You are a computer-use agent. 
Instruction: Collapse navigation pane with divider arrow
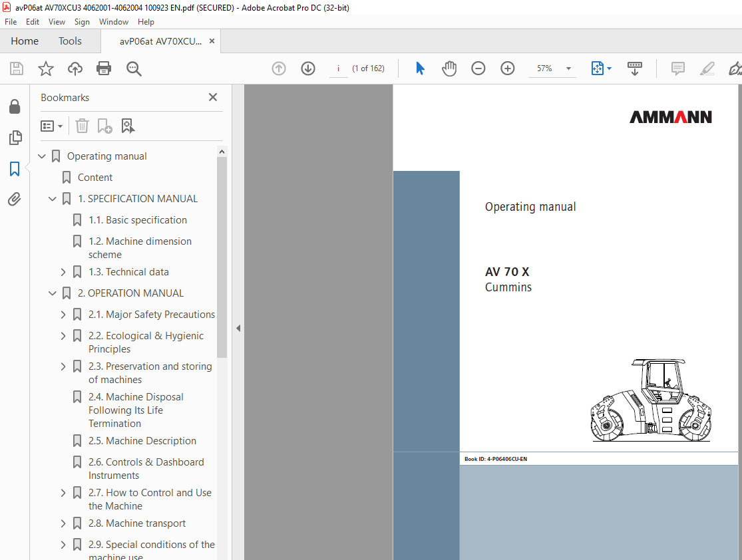pos(238,328)
